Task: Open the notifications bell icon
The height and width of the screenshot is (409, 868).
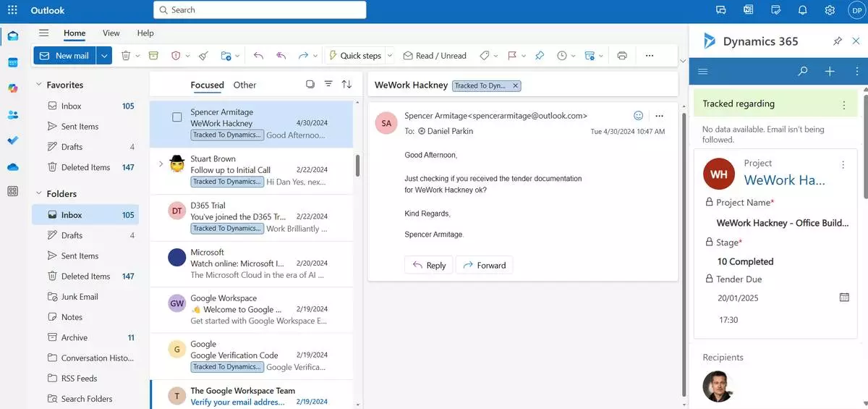Action: 802,10
